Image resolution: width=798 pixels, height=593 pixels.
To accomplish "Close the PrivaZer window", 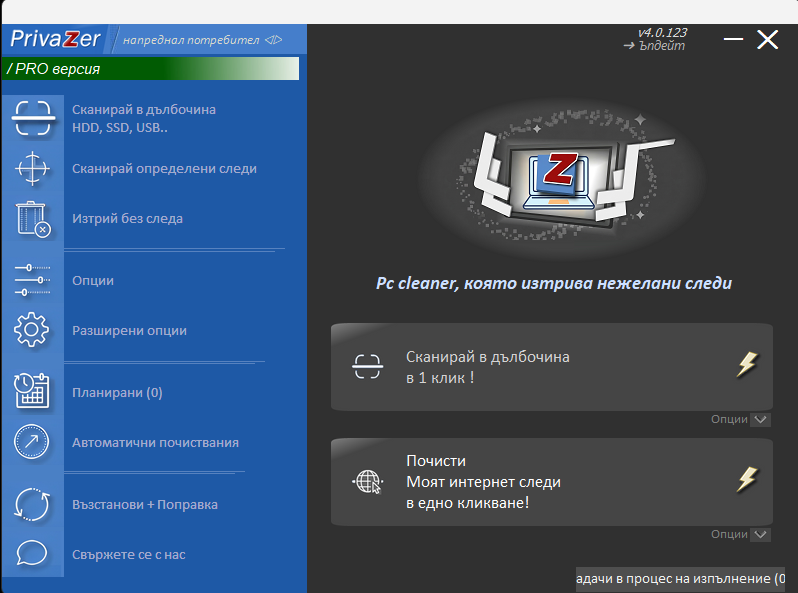I will point(767,39).
